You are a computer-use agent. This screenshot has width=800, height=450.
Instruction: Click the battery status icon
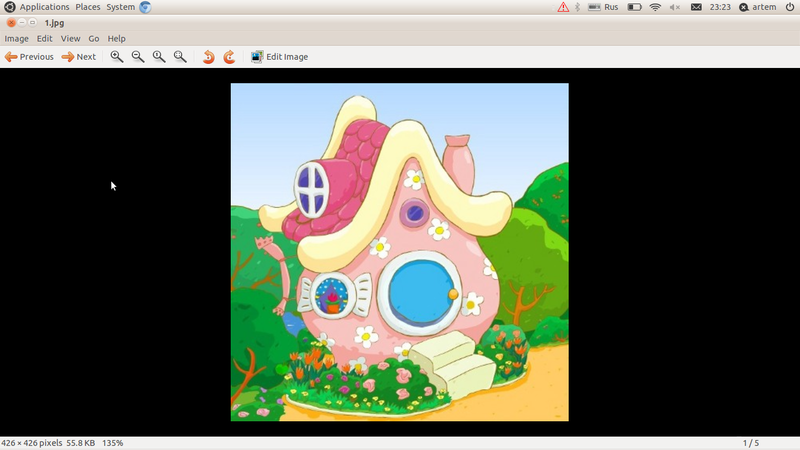pyautogui.click(x=634, y=7)
